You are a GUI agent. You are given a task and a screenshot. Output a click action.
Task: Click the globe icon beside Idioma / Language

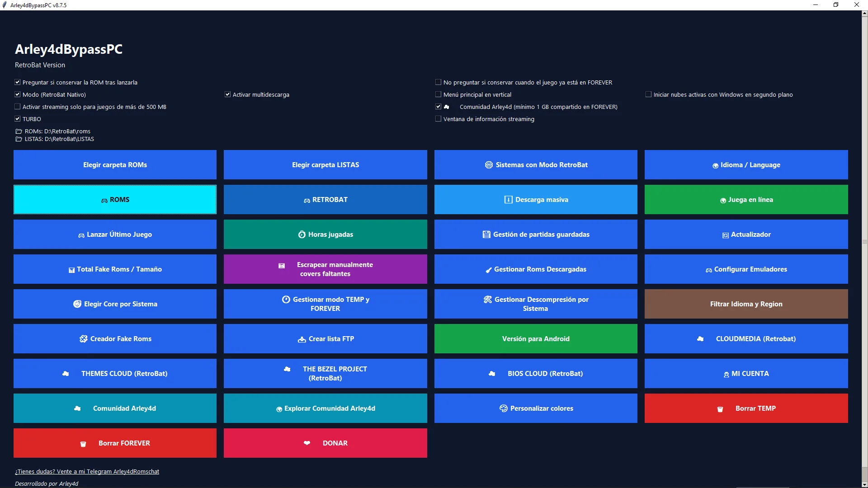[716, 165]
